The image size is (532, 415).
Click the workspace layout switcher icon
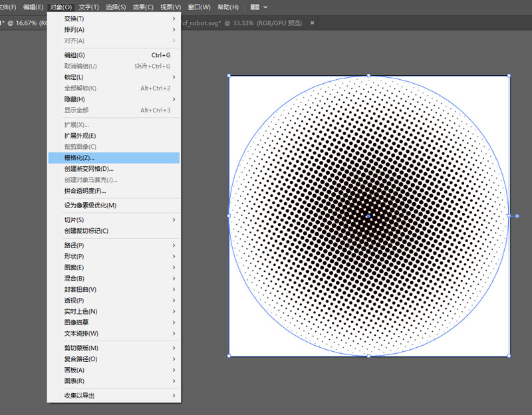pyautogui.click(x=255, y=7)
